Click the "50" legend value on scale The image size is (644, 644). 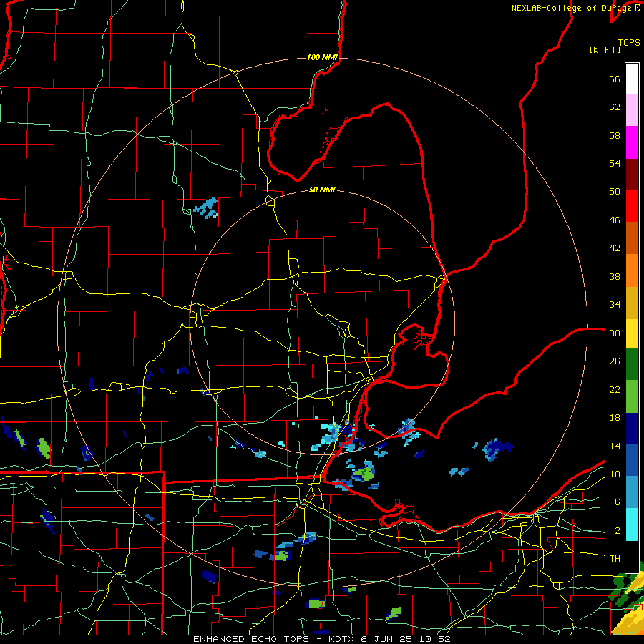[x=615, y=191]
